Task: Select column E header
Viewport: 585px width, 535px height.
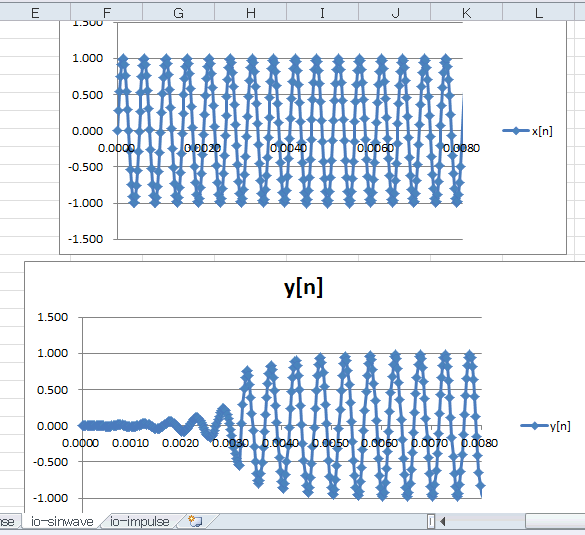Action: point(35,13)
